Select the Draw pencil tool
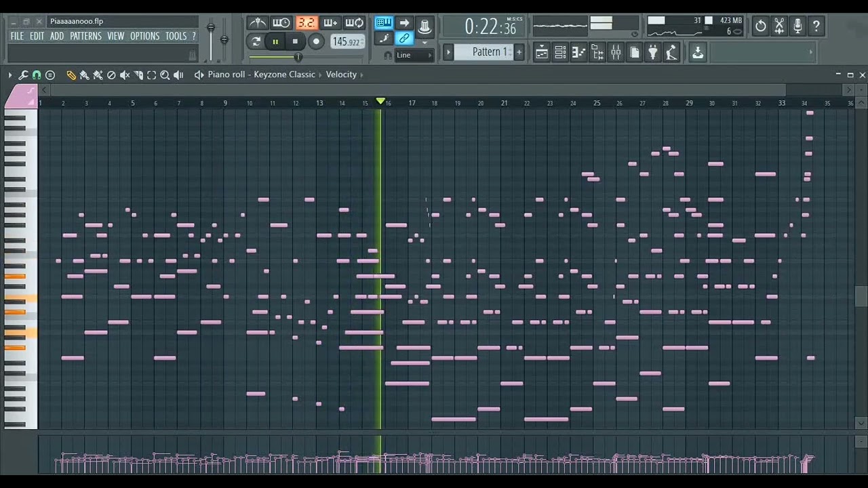Viewport: 868px width, 488px height. 71,75
